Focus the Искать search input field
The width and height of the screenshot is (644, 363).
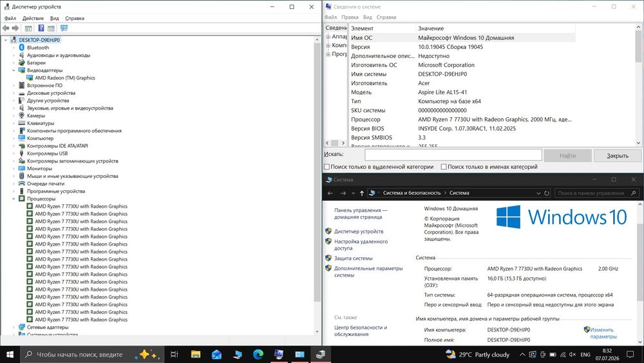(x=453, y=155)
